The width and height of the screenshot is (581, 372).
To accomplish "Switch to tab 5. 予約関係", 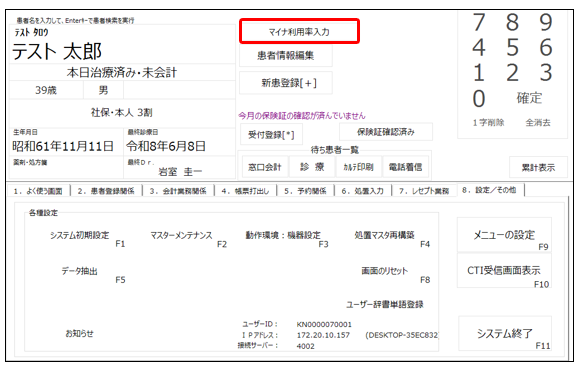I will pos(305,191).
